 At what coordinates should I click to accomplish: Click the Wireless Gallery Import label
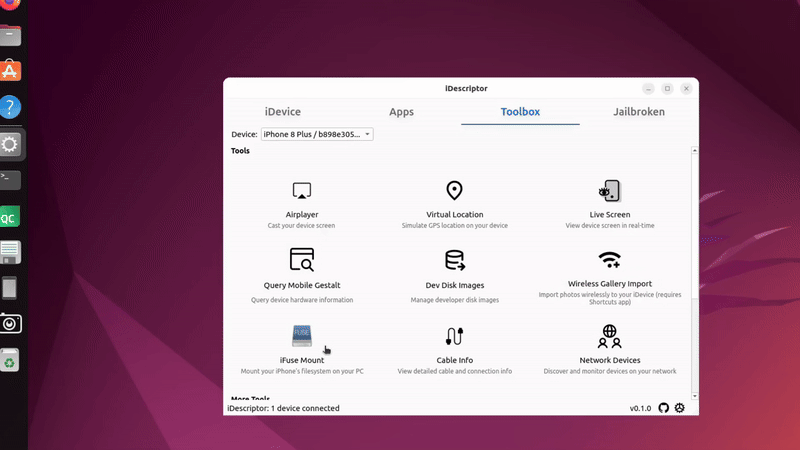pos(610,284)
